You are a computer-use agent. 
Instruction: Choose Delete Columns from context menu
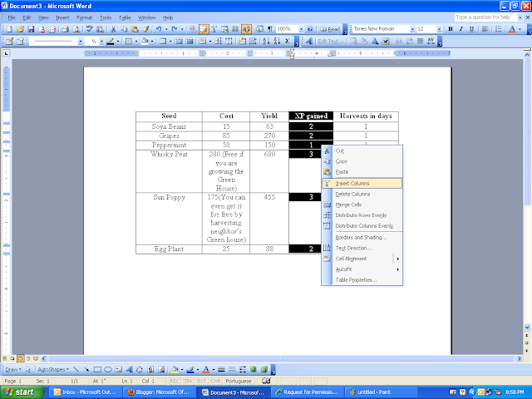click(362, 194)
